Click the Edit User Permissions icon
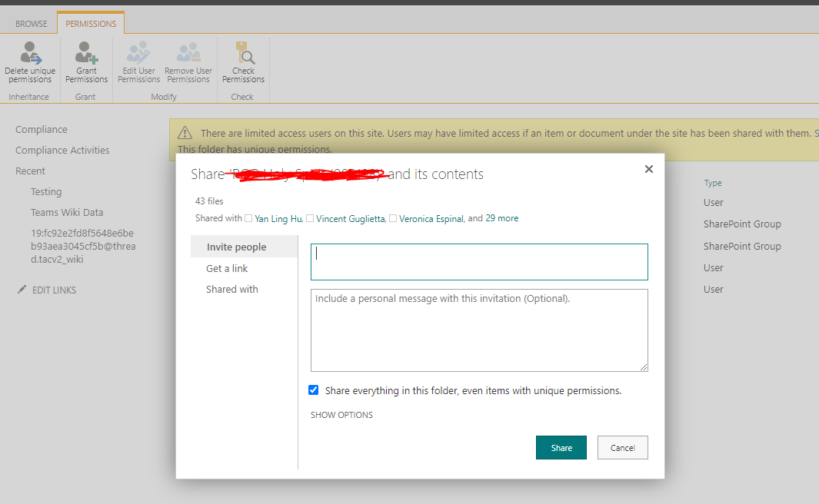The height and width of the screenshot is (504, 819). 138,51
